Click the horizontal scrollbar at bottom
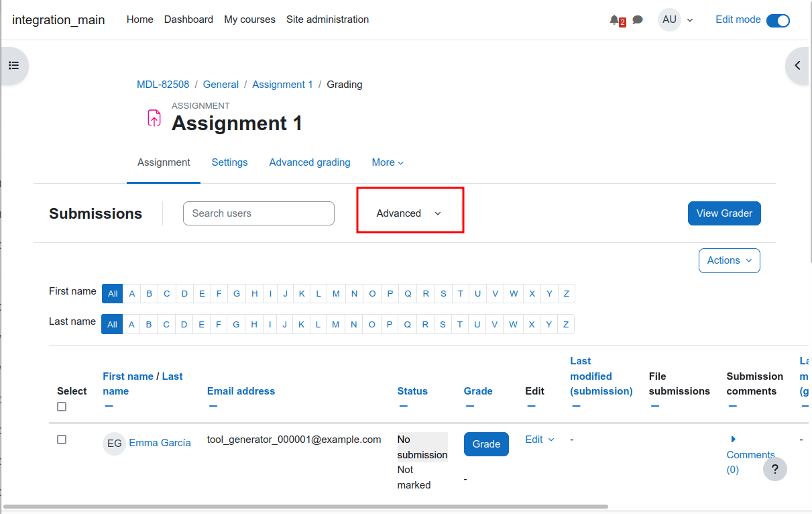The image size is (812, 514). 305,507
